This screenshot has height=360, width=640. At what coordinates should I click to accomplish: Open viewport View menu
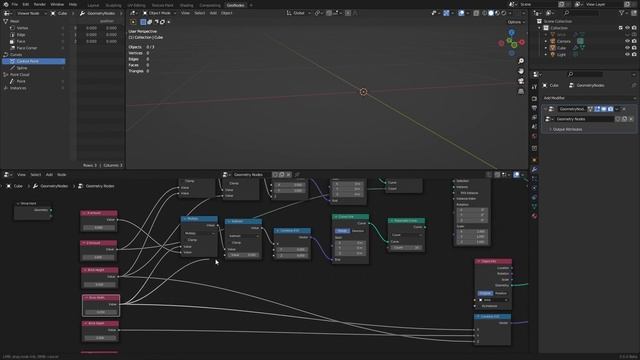[x=185, y=13]
